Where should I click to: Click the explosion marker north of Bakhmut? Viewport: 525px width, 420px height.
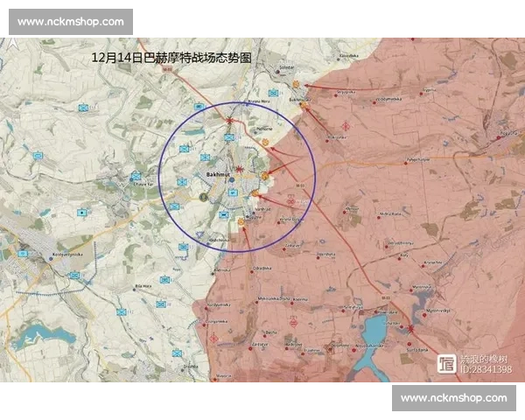click(x=230, y=122)
